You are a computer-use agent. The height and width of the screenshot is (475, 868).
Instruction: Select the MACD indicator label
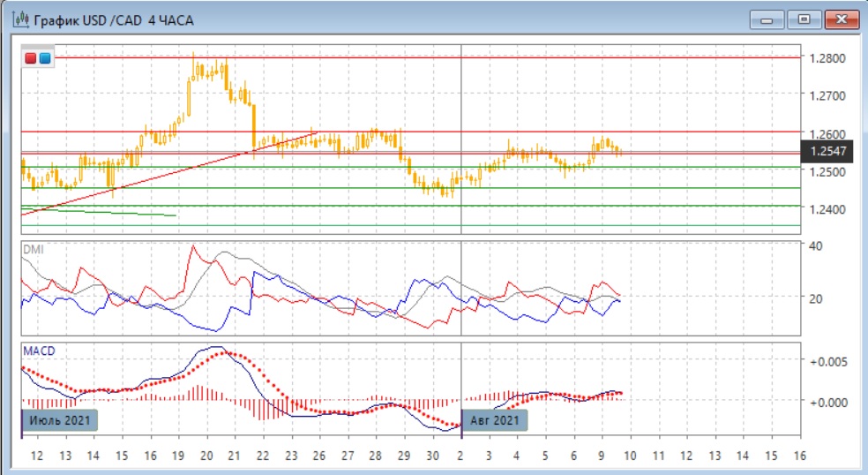38,351
